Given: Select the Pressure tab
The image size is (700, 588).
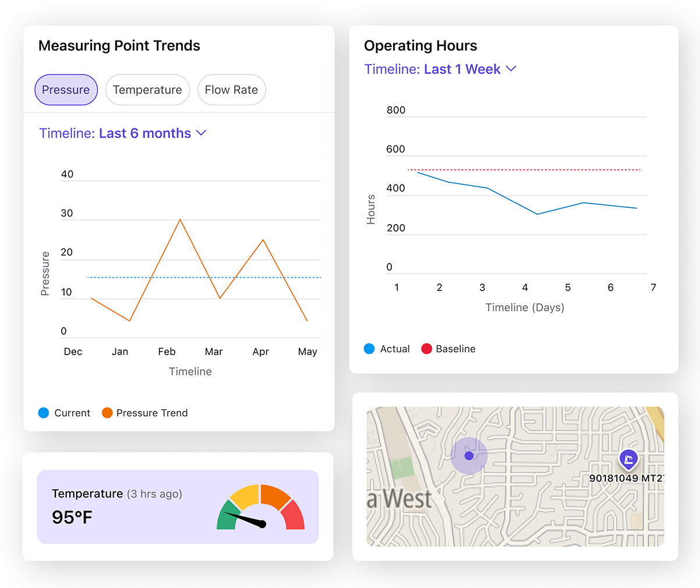Looking at the screenshot, I should 66,90.
